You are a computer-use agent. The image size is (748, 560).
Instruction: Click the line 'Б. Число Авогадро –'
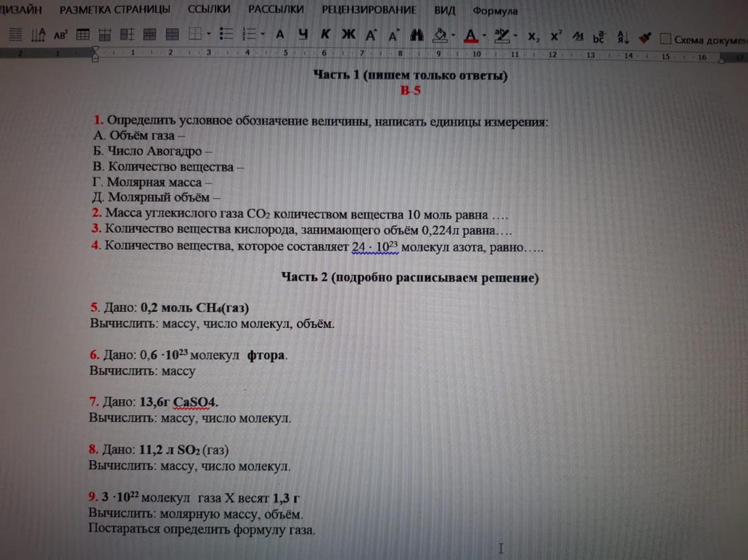tap(152, 151)
